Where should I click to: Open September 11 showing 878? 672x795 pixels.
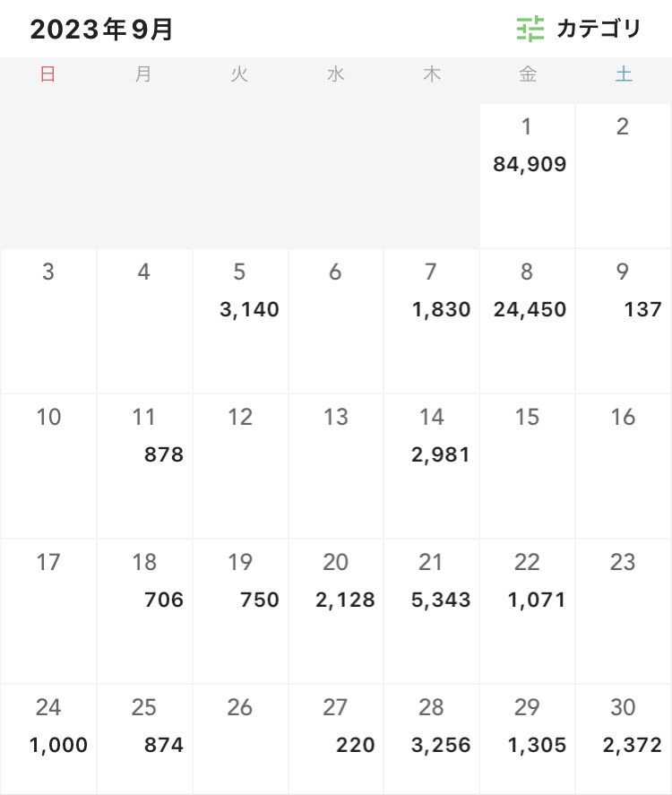[144, 466]
